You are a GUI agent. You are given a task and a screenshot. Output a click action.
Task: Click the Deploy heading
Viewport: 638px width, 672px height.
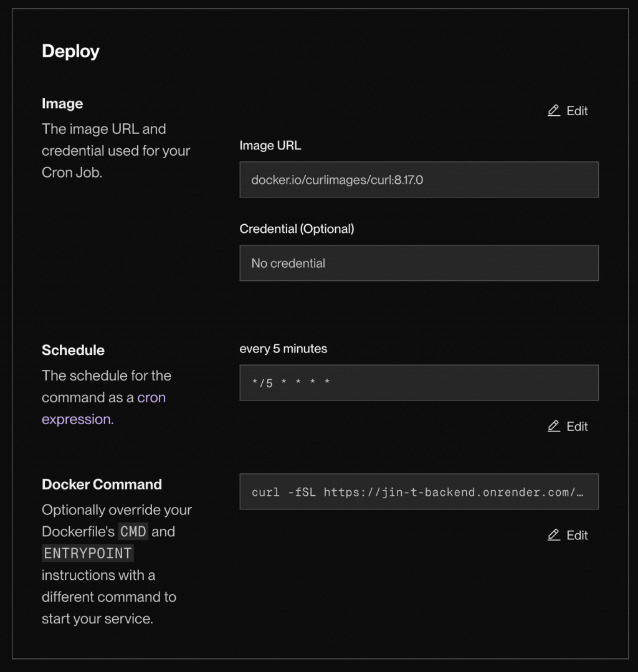pyautogui.click(x=70, y=51)
